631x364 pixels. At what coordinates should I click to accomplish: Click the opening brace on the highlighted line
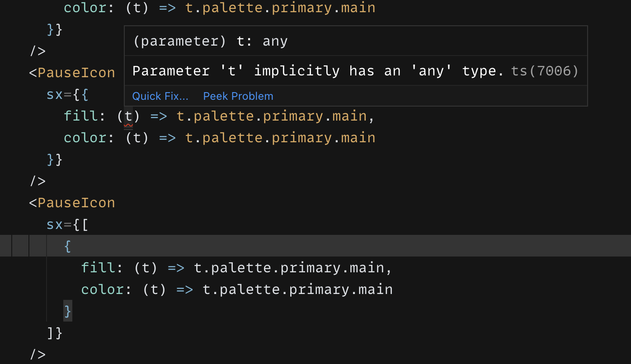(x=67, y=246)
